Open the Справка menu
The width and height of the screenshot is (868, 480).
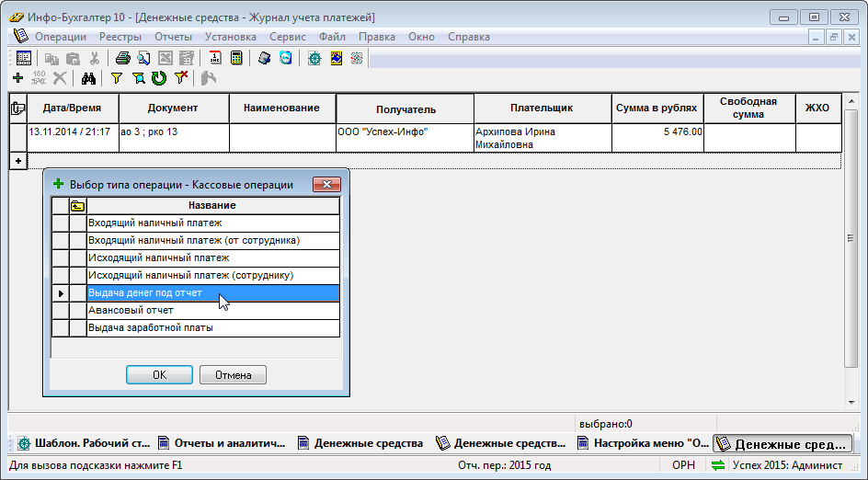coord(468,37)
